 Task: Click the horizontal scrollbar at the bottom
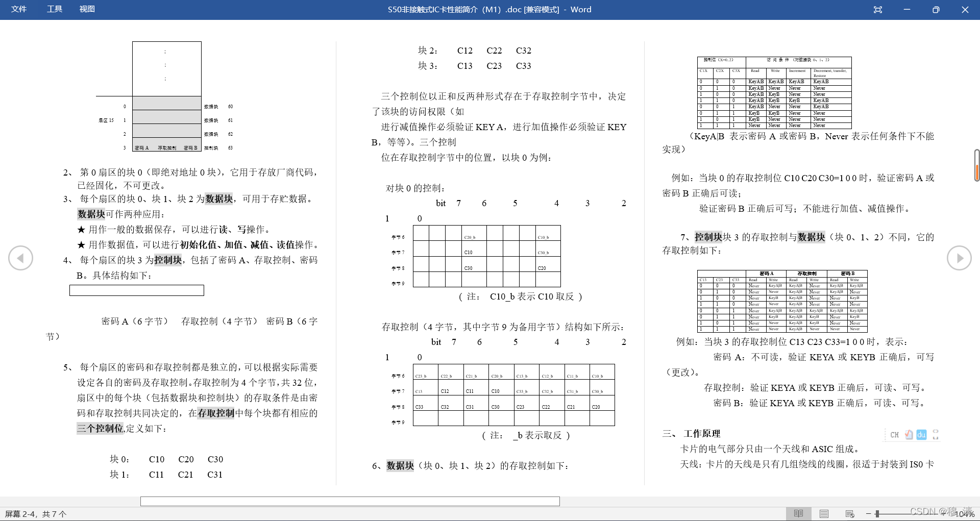tap(350, 501)
